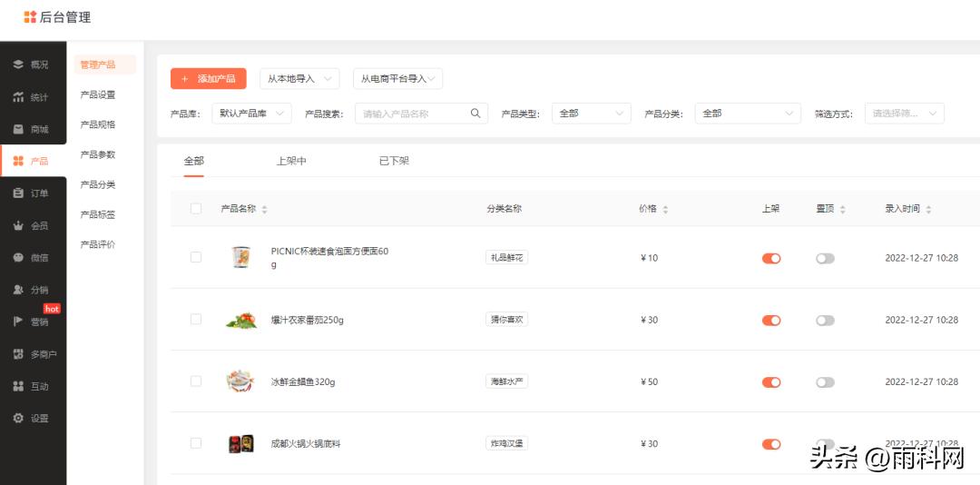Click the 海鲜水产 category tag
The image size is (980, 485).
pos(507,381)
